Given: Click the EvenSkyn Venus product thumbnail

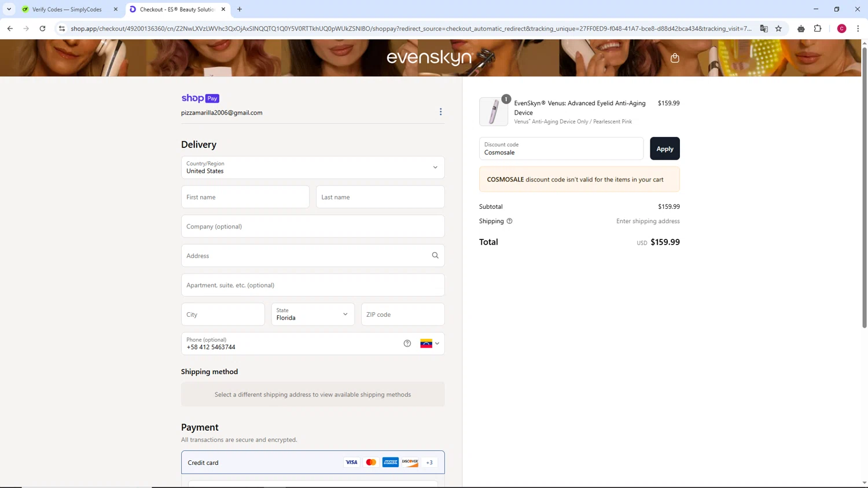Looking at the screenshot, I should pyautogui.click(x=494, y=112).
